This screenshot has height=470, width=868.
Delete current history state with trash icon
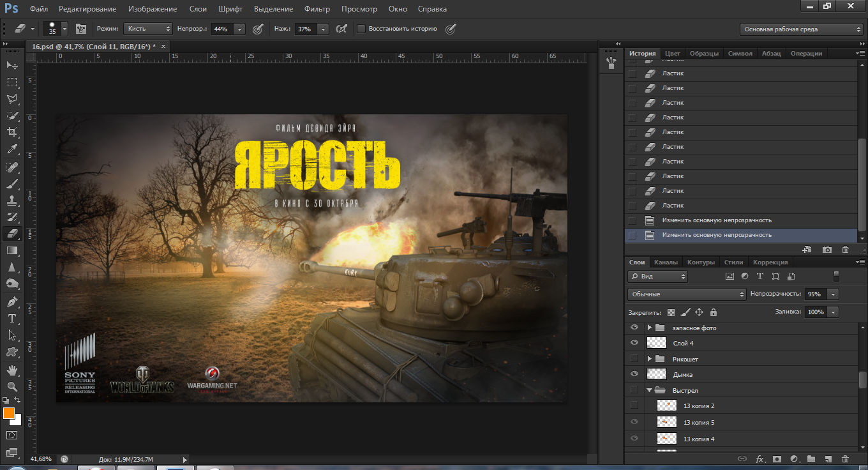(845, 250)
